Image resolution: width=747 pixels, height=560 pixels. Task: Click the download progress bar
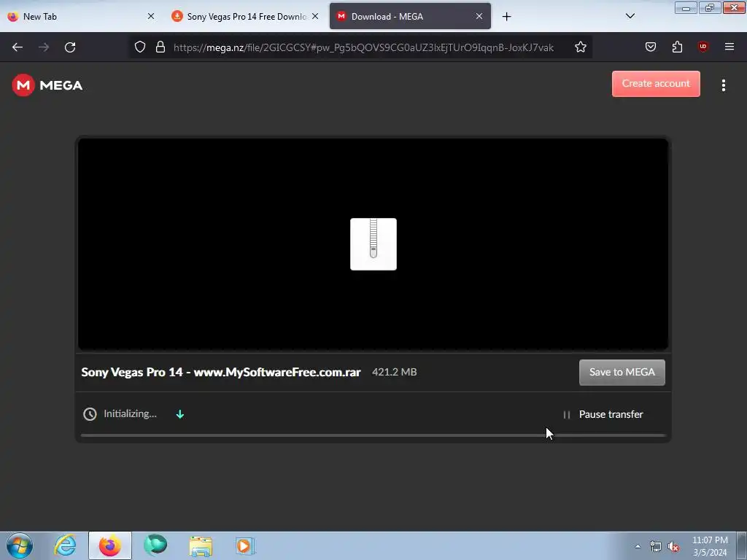click(373, 435)
